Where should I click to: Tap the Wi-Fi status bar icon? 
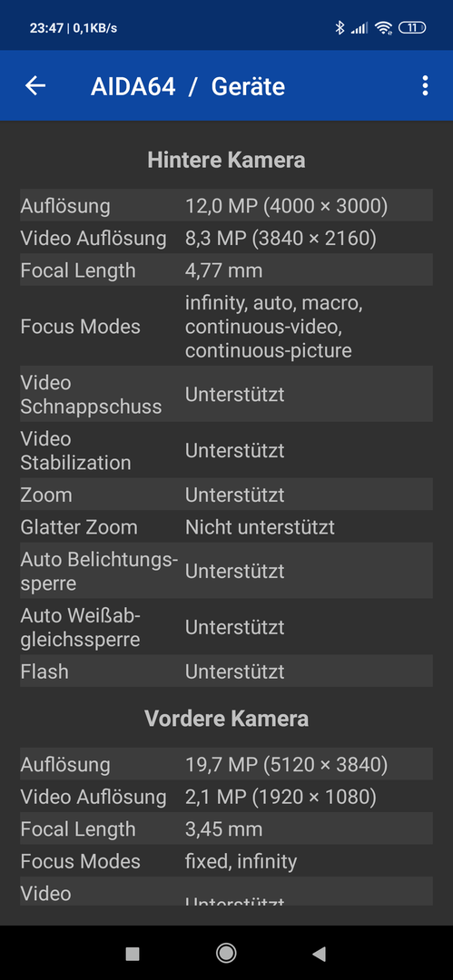pyautogui.click(x=383, y=27)
